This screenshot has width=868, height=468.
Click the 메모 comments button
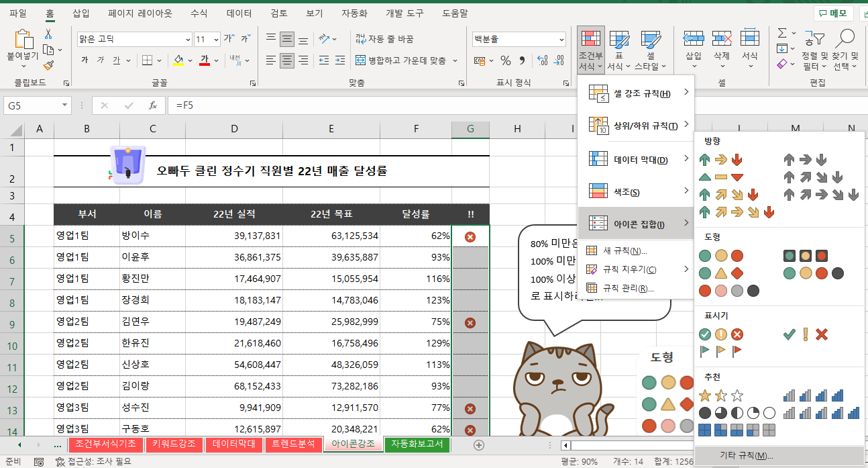coord(834,13)
